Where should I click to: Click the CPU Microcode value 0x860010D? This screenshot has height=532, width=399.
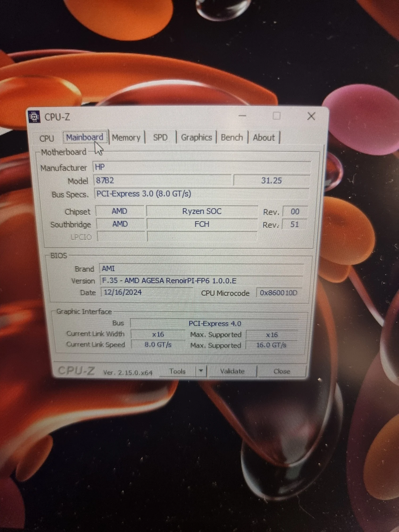pyautogui.click(x=279, y=293)
